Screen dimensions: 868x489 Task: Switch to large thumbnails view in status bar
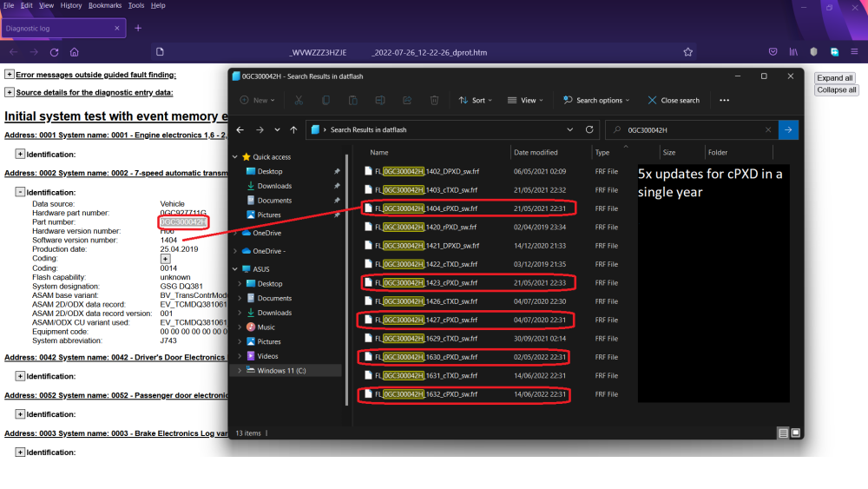click(796, 433)
